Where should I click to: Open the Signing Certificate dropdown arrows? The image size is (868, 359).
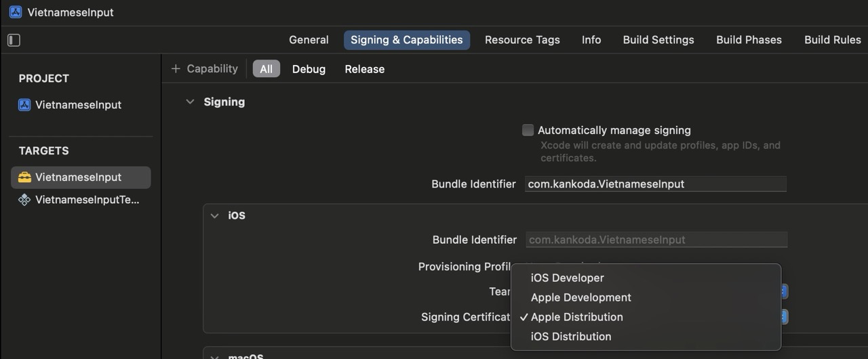click(x=783, y=316)
